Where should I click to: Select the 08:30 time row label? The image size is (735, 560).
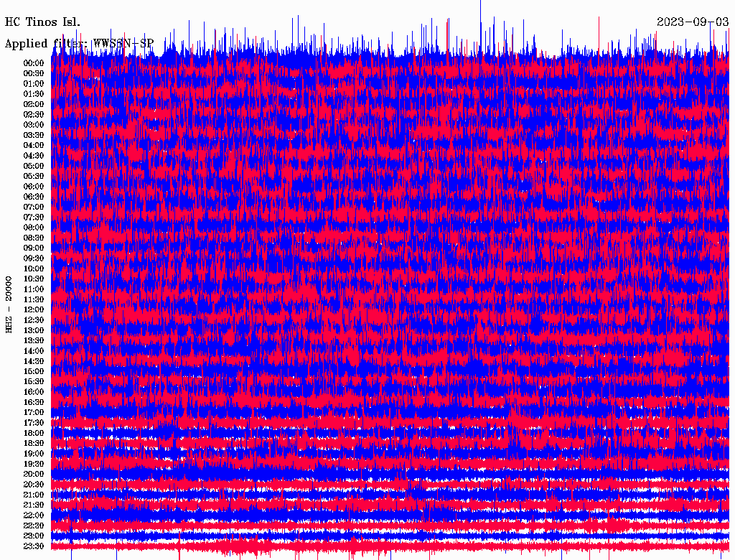click(34, 238)
